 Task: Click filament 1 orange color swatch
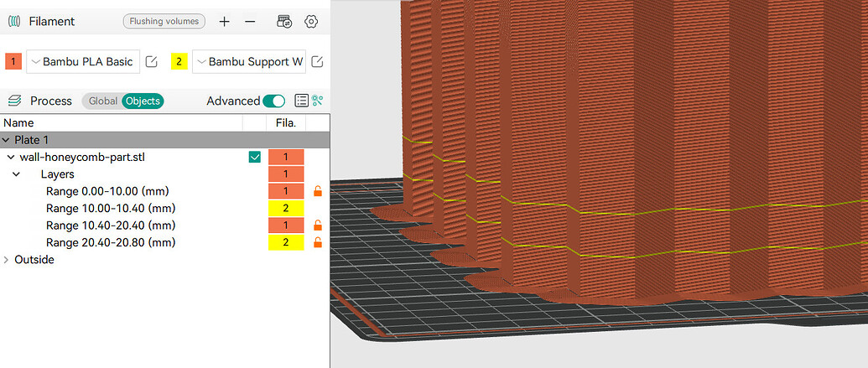(x=13, y=61)
